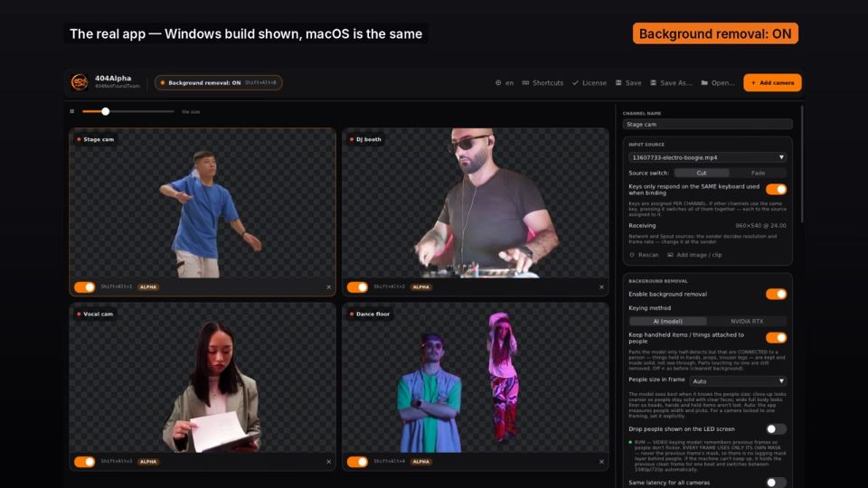Image resolution: width=868 pixels, height=488 pixels.
Task: Click the Channel name field 'Stage cam'
Action: click(707, 125)
